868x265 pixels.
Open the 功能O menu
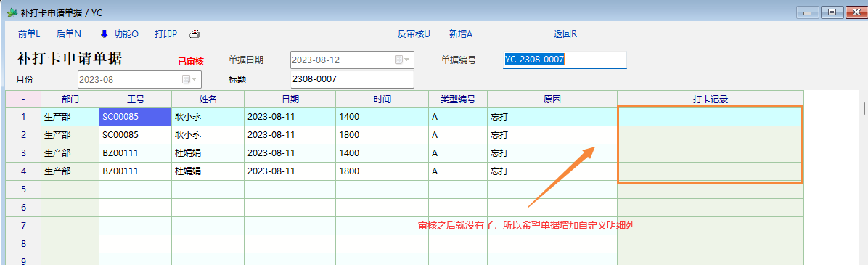tap(126, 34)
